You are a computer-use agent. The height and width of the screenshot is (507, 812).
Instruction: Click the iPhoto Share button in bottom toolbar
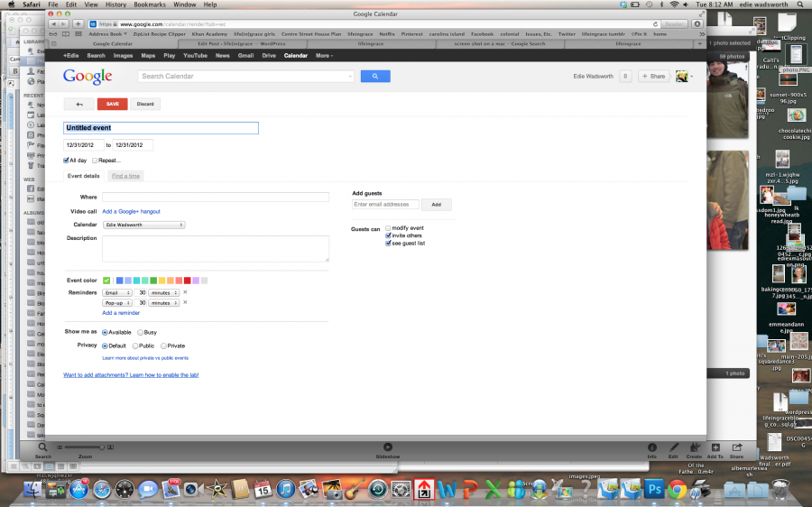coord(736,448)
